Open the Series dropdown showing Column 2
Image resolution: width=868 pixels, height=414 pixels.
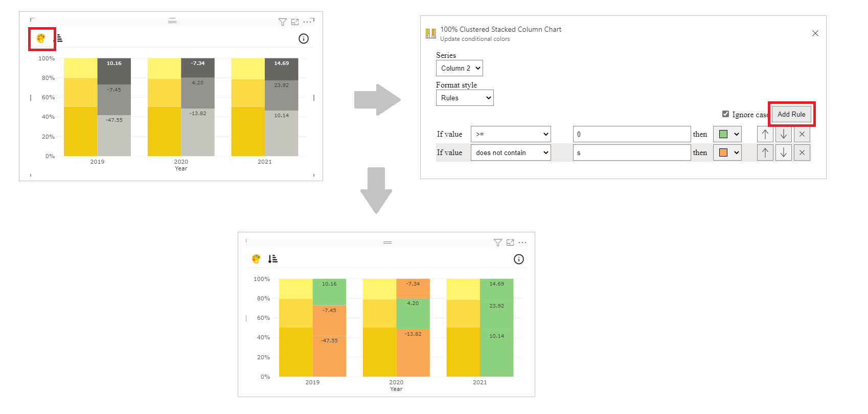point(459,68)
